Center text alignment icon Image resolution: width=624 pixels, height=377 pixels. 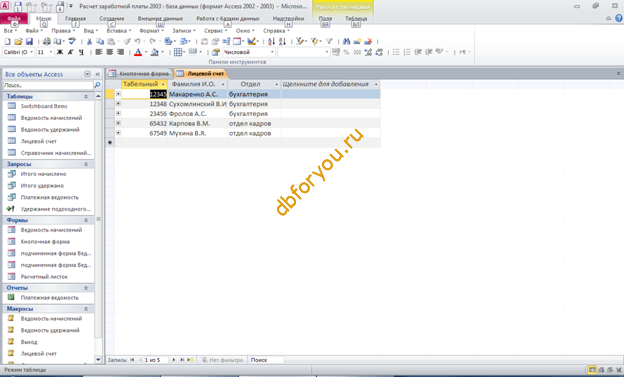pyautogui.click(x=109, y=52)
